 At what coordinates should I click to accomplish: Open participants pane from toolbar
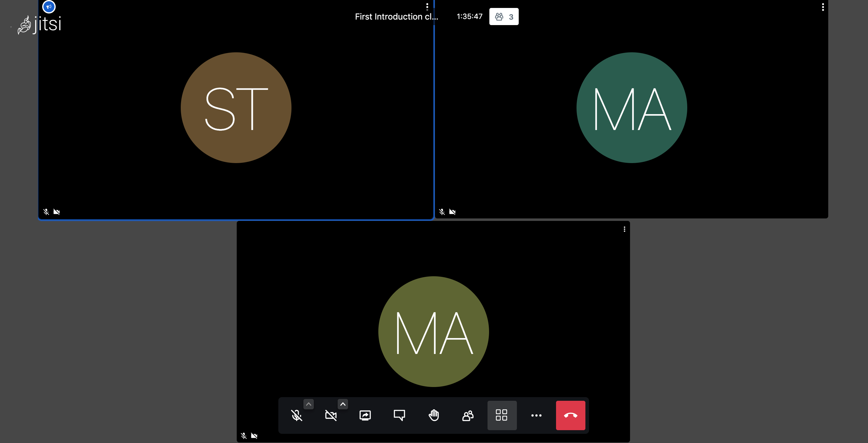pos(468,415)
